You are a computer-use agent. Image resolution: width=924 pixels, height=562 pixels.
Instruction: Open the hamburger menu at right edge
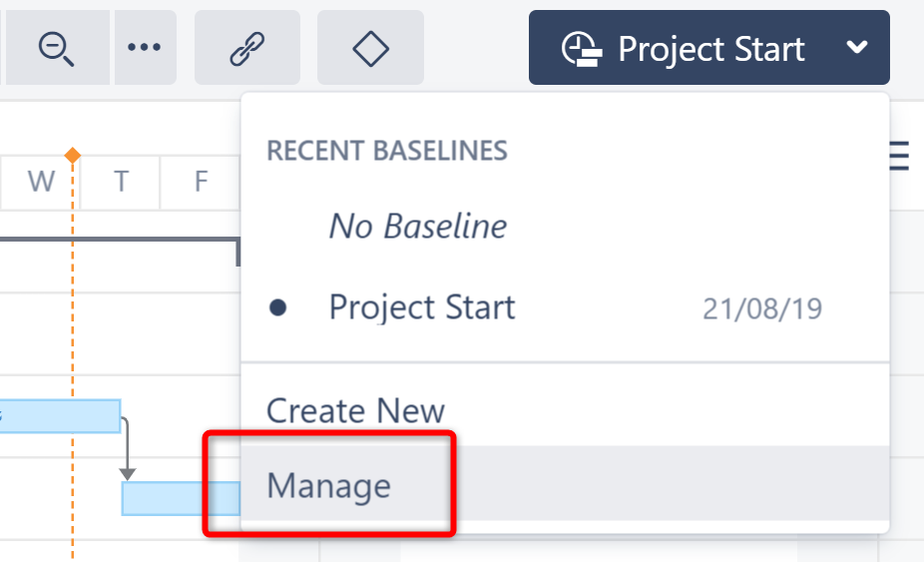click(899, 157)
